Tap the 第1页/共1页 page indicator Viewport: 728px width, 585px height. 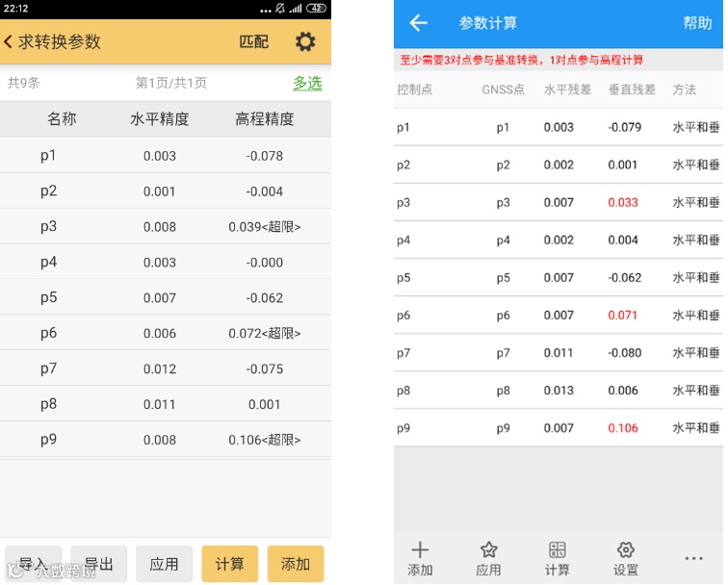pos(170,83)
